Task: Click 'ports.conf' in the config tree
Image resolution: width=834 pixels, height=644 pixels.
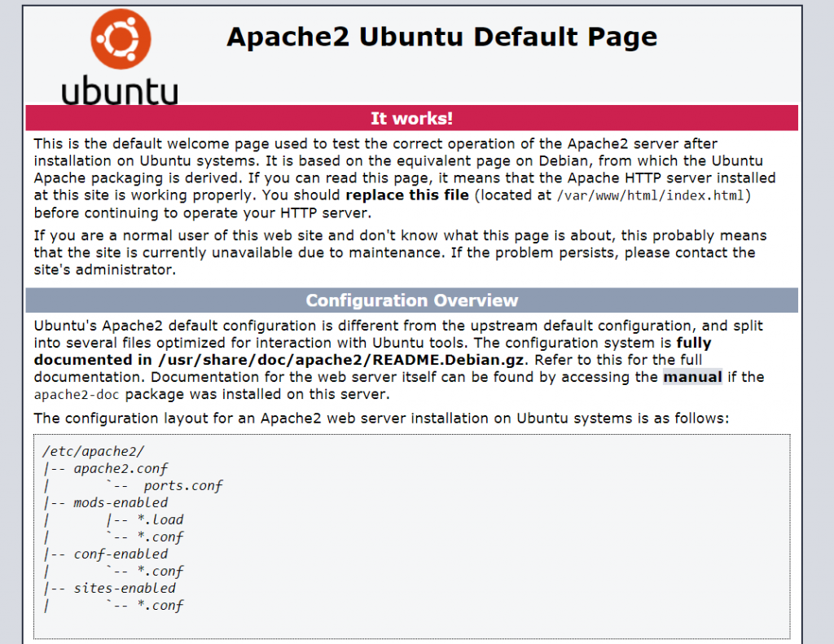Action: [x=183, y=485]
